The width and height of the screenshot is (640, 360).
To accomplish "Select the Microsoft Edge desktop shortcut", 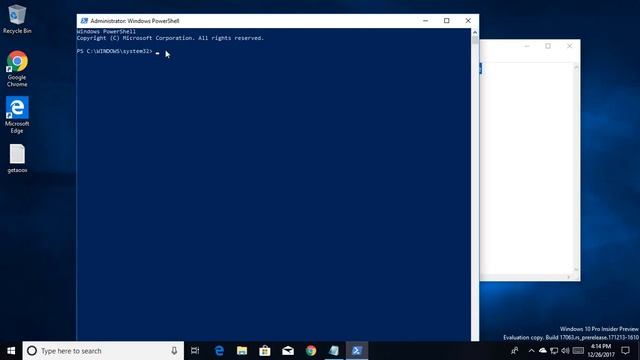I will tap(17, 115).
